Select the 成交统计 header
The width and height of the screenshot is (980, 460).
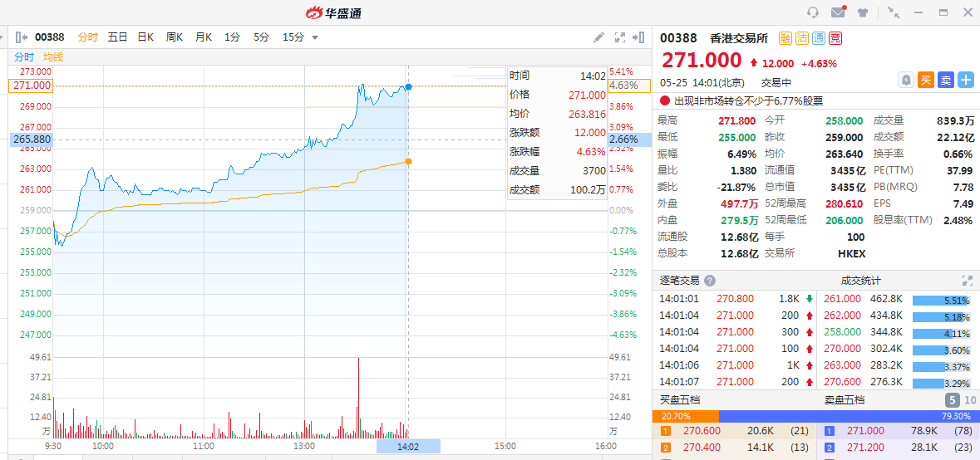click(x=860, y=281)
